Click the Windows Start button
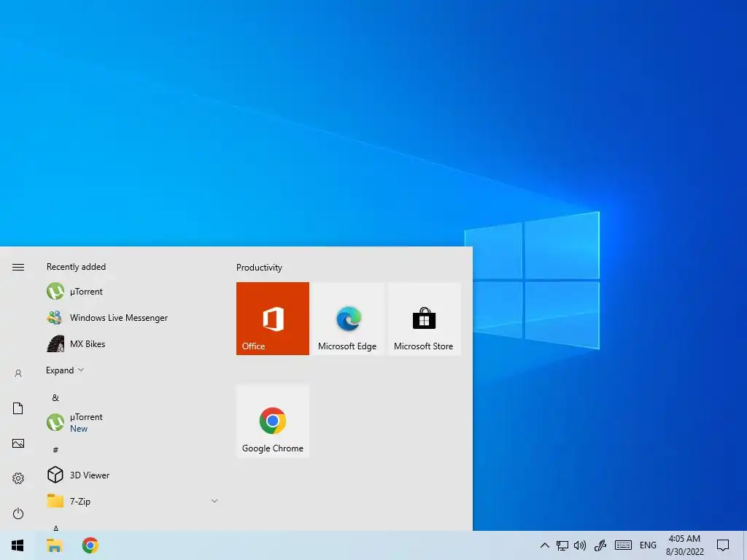Image resolution: width=747 pixels, height=560 pixels. coord(18,545)
